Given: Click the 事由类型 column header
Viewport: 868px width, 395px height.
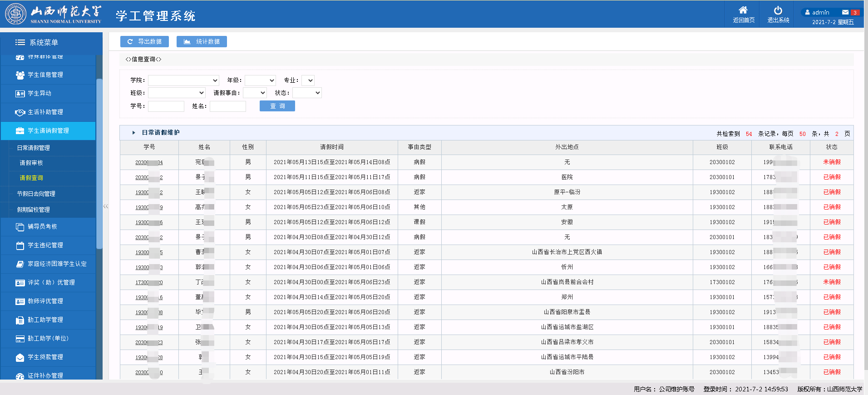Looking at the screenshot, I should (x=419, y=147).
